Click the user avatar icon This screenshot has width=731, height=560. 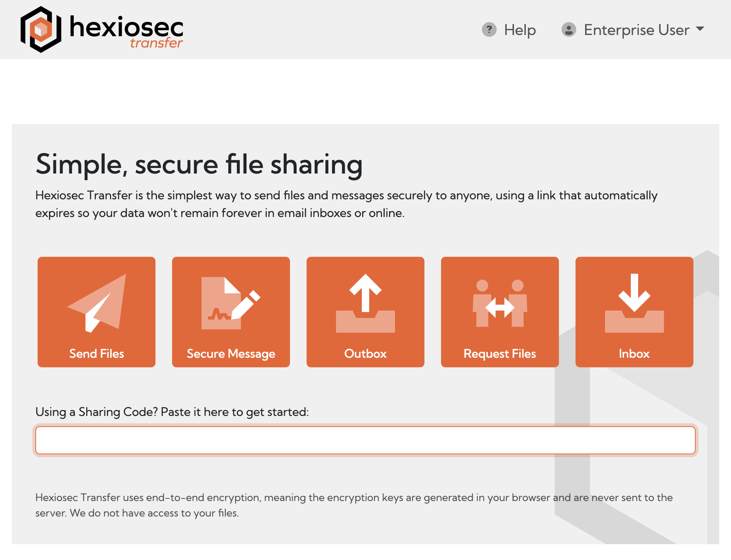[569, 29]
